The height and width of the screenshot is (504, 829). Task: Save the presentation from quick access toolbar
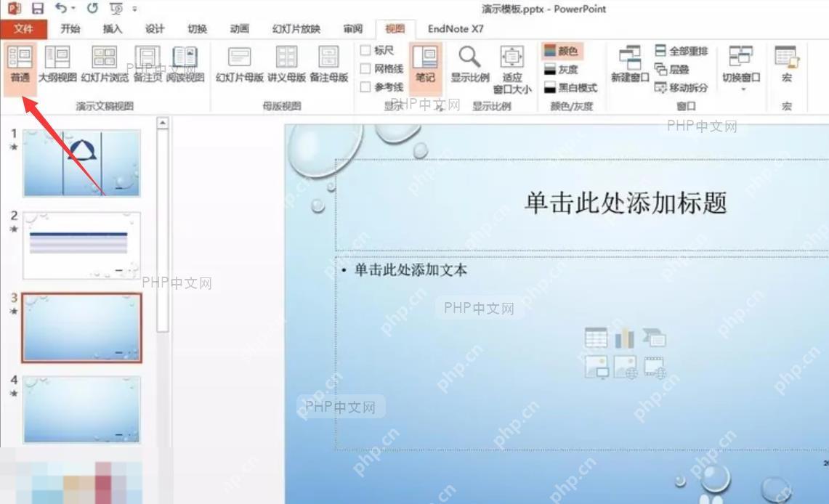pyautogui.click(x=38, y=9)
